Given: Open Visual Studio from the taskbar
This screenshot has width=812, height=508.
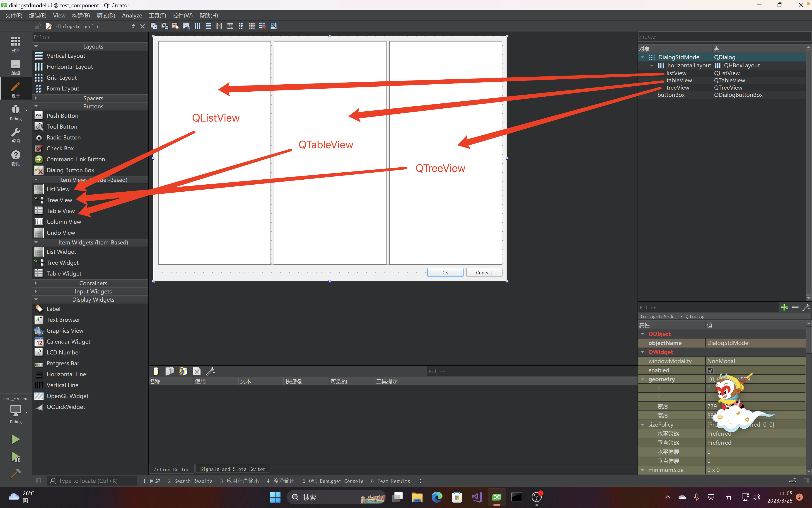Looking at the screenshot, I should [x=477, y=497].
